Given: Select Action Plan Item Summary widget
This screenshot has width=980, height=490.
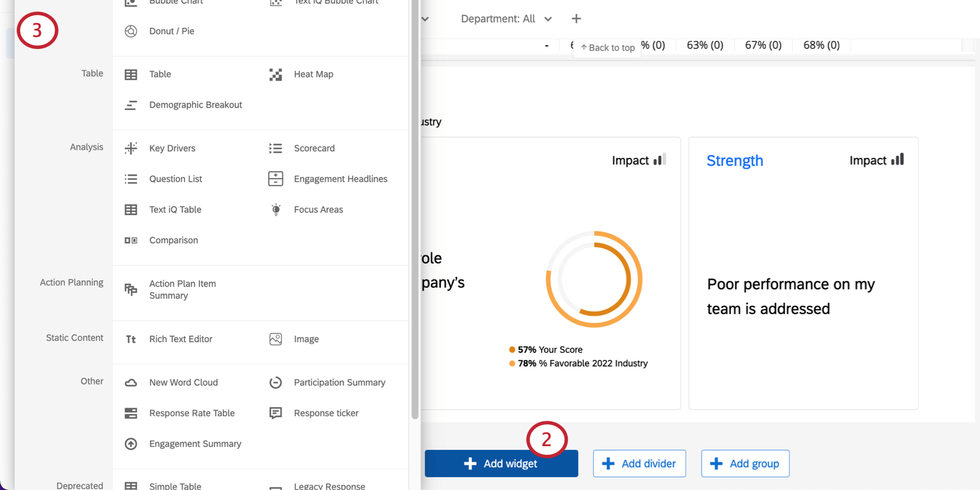Looking at the screenshot, I should [182, 289].
